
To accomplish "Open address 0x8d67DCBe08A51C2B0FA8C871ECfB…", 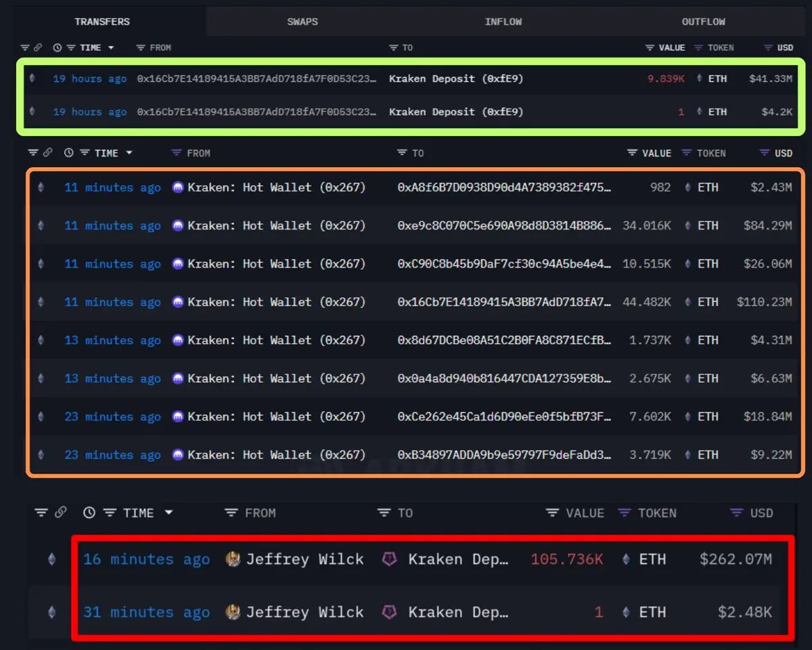I will [x=504, y=340].
